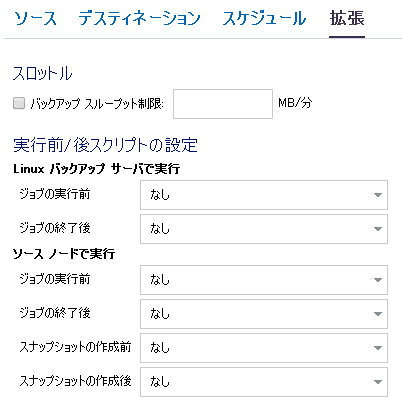The width and height of the screenshot is (402, 407).
Task: Expand スナップショットの作成前 using its arrow icon
Action: [378, 348]
